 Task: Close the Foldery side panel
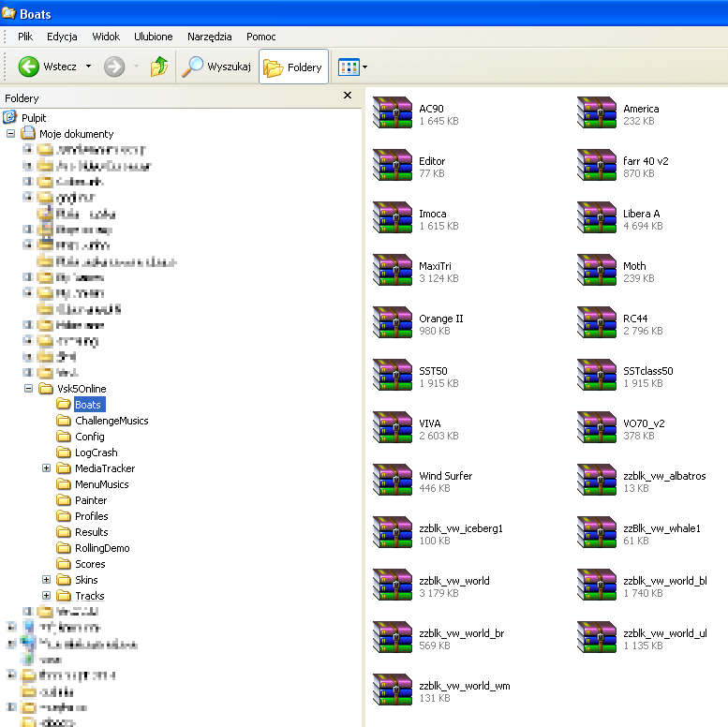click(348, 96)
